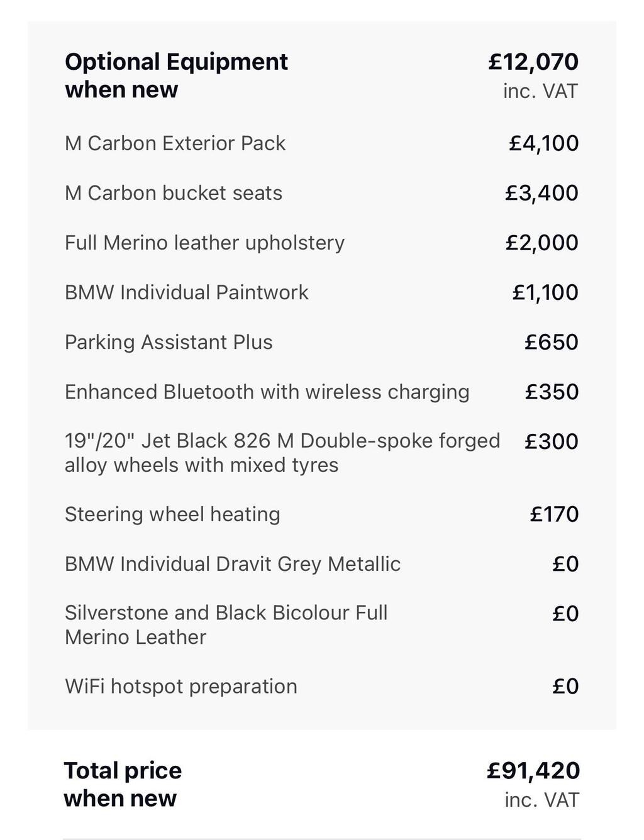The width and height of the screenshot is (644, 840).
Task: Click the £1,100 paintwork price
Action: [x=545, y=292]
